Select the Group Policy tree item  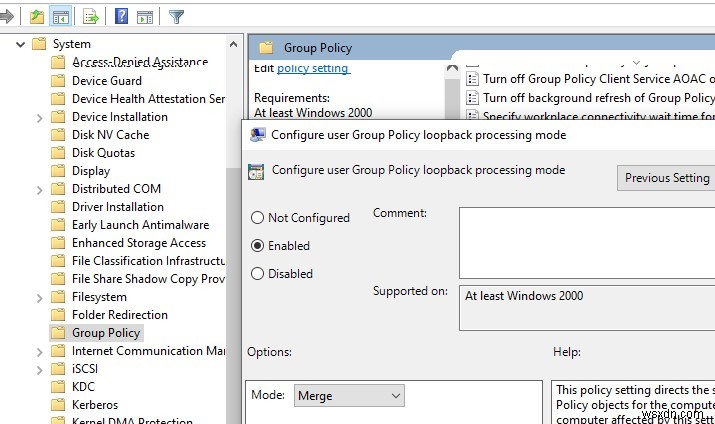tap(106, 333)
